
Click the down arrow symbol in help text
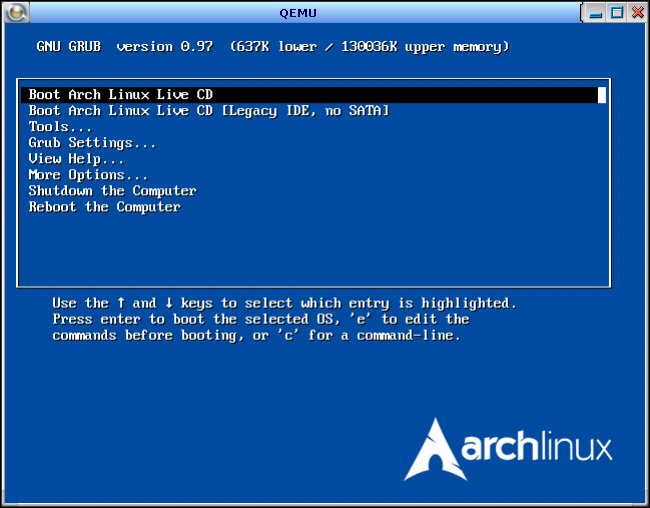tap(169, 303)
